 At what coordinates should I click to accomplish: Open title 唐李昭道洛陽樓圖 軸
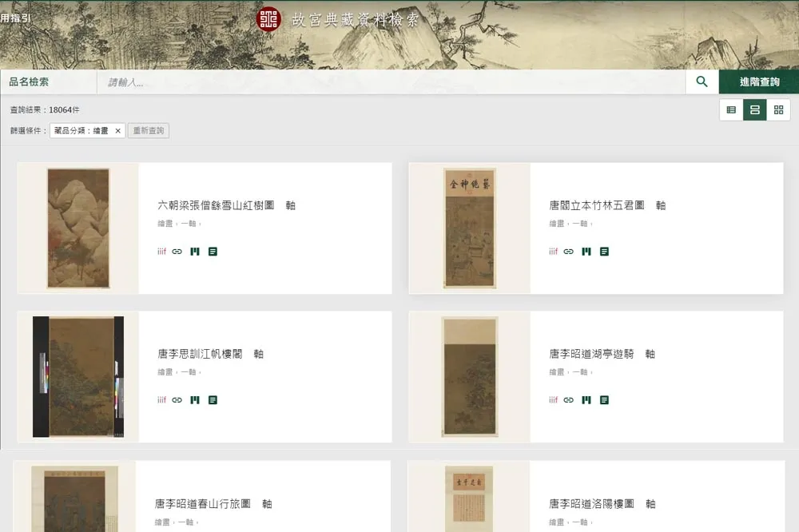[x=602, y=504]
